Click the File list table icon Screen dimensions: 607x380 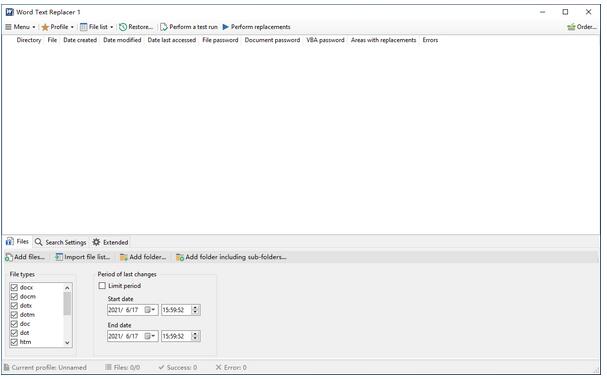(83, 27)
